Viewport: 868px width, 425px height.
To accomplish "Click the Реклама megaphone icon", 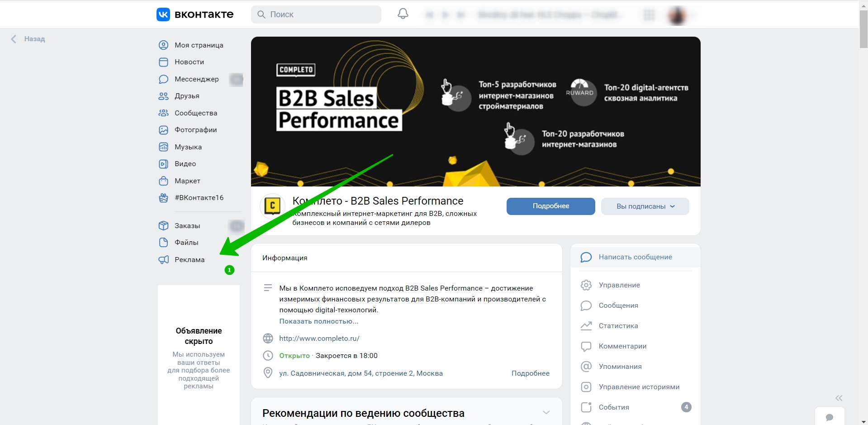I will (163, 260).
